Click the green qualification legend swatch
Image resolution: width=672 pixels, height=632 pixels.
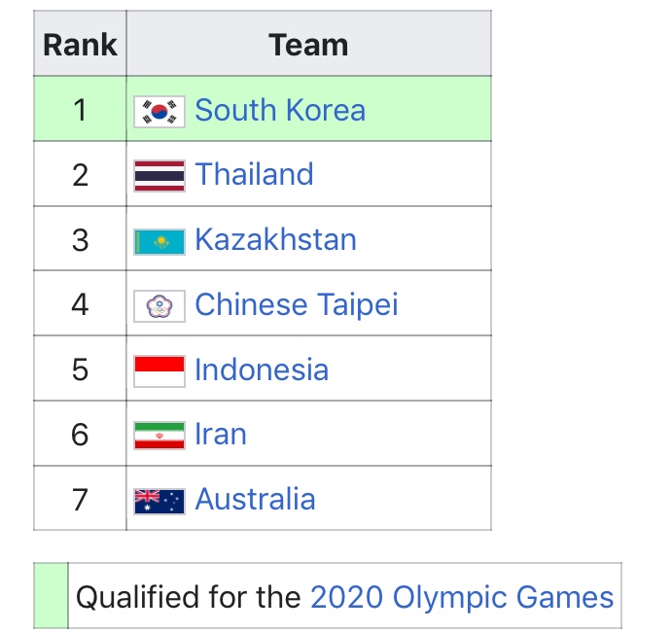[x=51, y=596]
